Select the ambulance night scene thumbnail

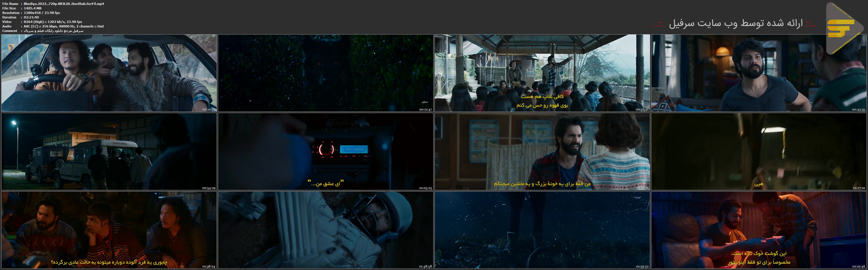pos(109,151)
